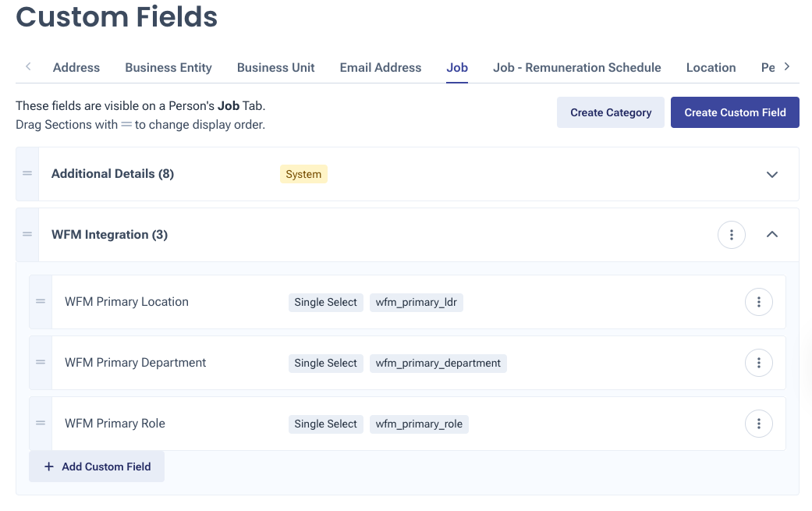Collapse the WFM Integration section
The image size is (812, 511).
pos(772,234)
